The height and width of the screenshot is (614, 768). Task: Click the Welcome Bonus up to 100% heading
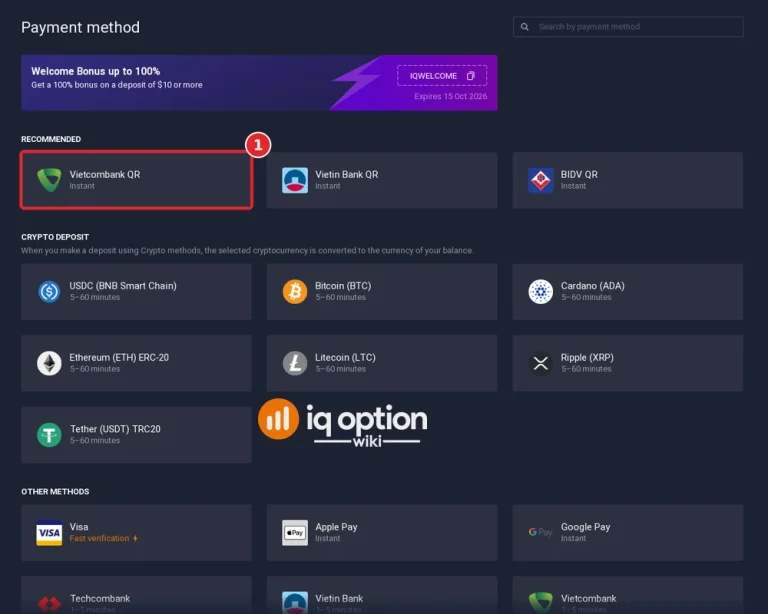pos(96,71)
